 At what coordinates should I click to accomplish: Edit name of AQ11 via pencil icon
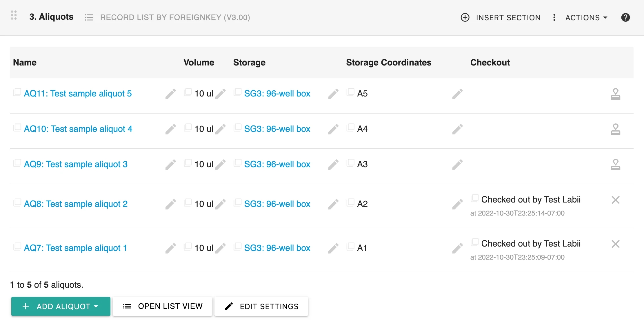pyautogui.click(x=170, y=94)
